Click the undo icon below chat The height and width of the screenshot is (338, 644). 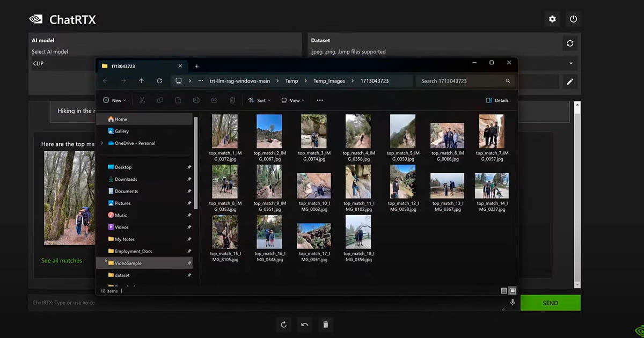tap(304, 324)
